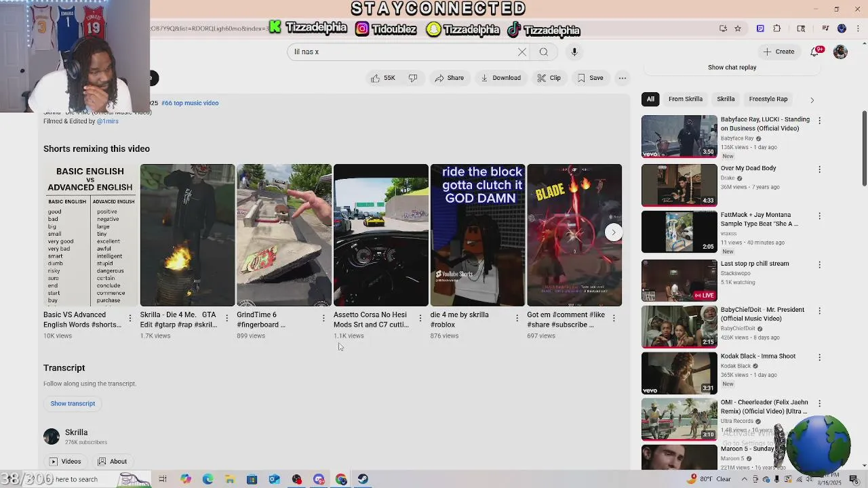868x488 pixels.
Task: Select the All filter chip
Action: tap(650, 99)
